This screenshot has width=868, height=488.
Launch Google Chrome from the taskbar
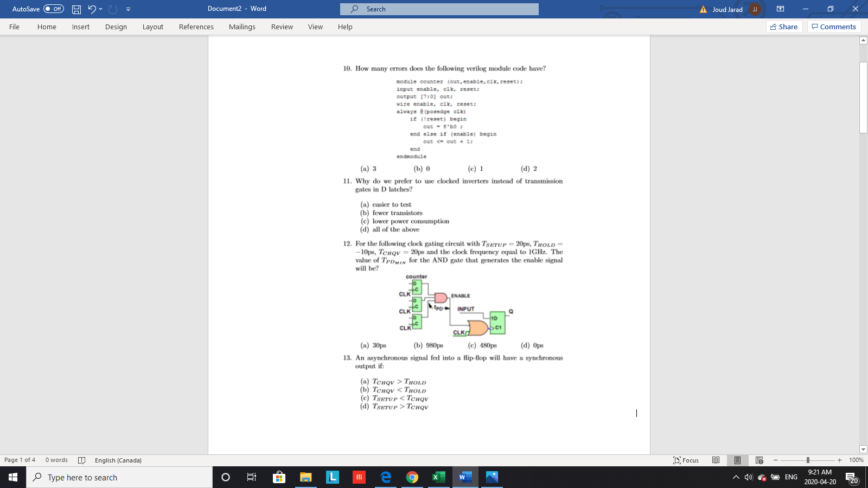click(x=412, y=477)
